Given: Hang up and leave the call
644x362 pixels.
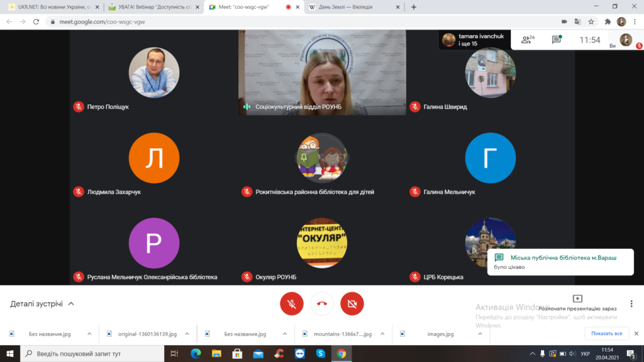Looking at the screenshot, I should click(322, 304).
